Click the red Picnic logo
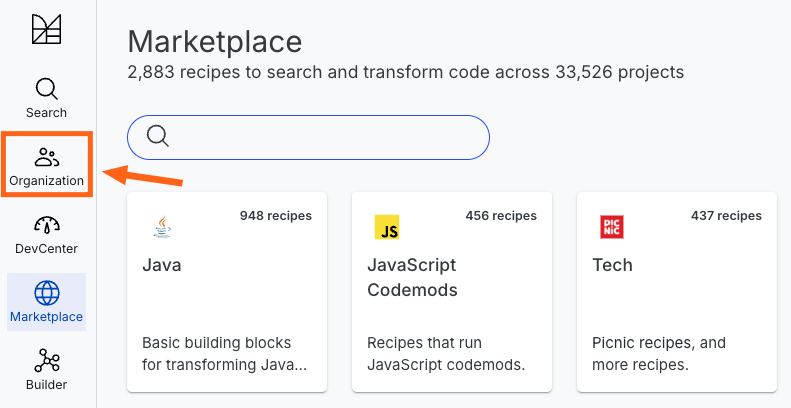Screen dimensions: 791x408 pyautogui.click(x=612, y=227)
